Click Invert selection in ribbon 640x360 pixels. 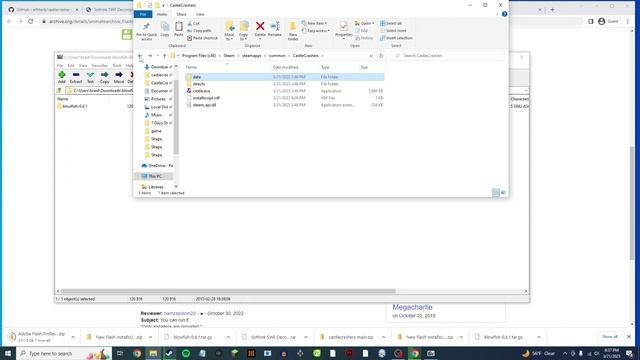[x=396, y=38]
